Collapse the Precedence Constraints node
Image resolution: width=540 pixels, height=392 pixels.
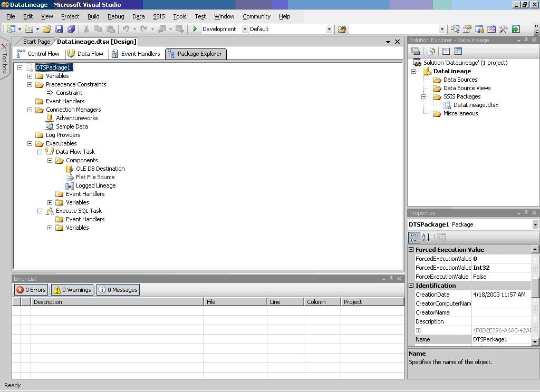30,84
